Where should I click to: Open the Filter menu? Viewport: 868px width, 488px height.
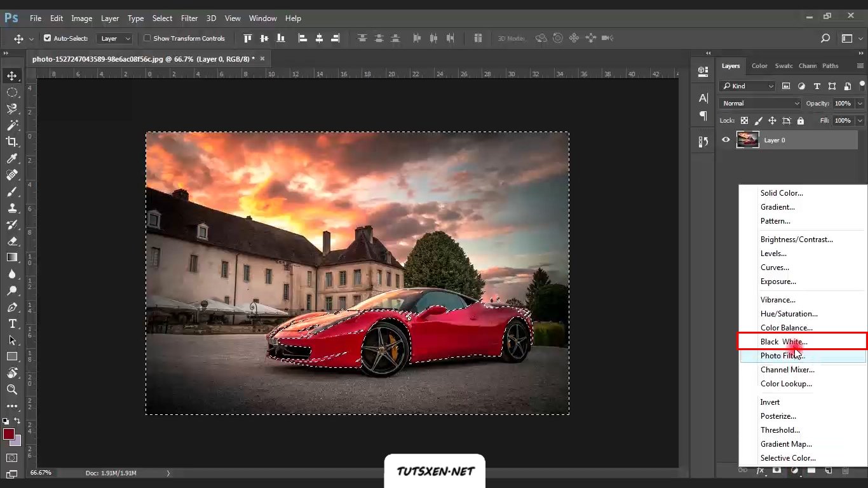pyautogui.click(x=189, y=18)
